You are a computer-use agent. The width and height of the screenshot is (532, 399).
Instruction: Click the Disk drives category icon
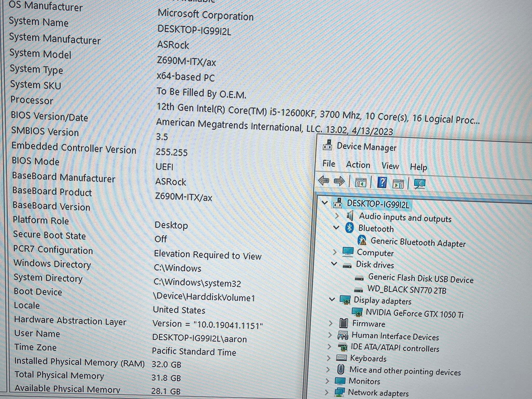coord(347,265)
